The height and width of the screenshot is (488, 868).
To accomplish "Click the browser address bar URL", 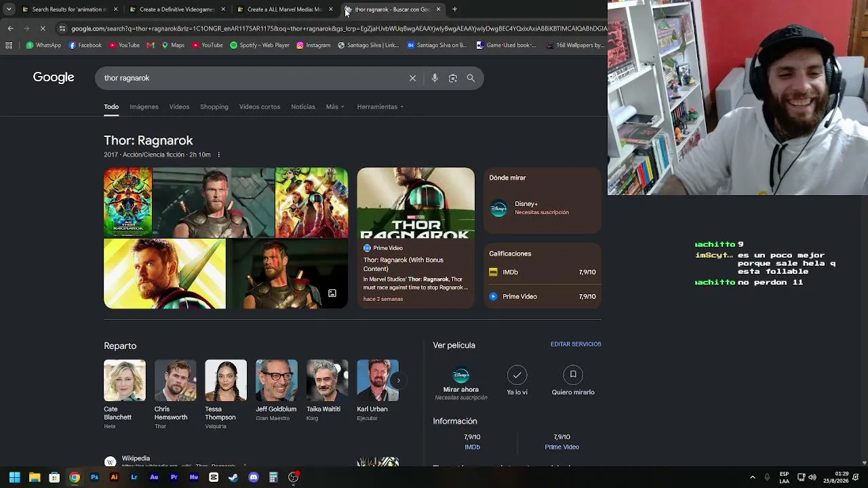I will pos(339,28).
